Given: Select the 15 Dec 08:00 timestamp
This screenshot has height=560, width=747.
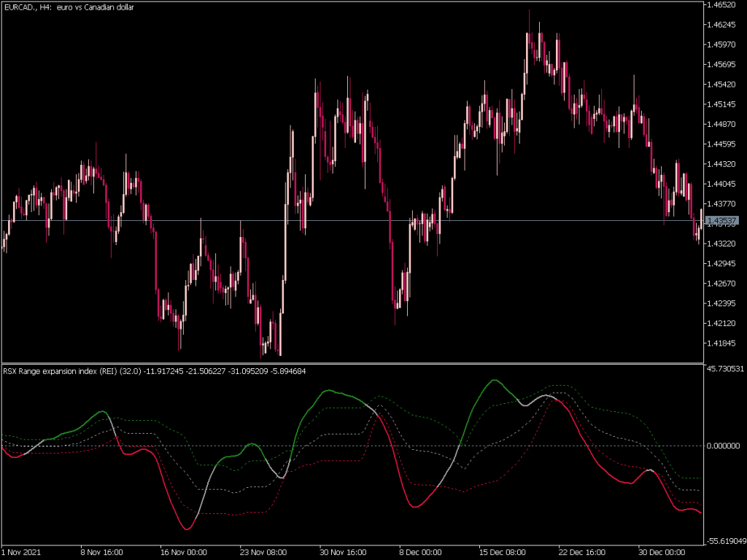Looking at the screenshot, I should (x=502, y=553).
